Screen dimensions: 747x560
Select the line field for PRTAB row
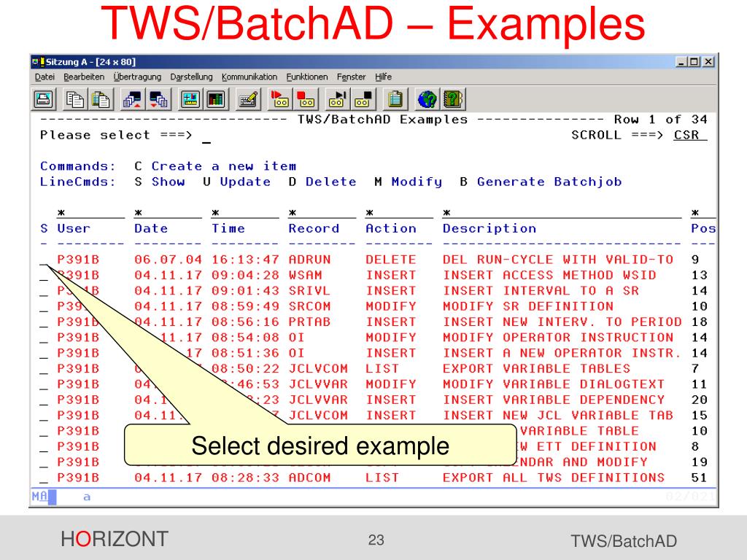[x=44, y=322]
